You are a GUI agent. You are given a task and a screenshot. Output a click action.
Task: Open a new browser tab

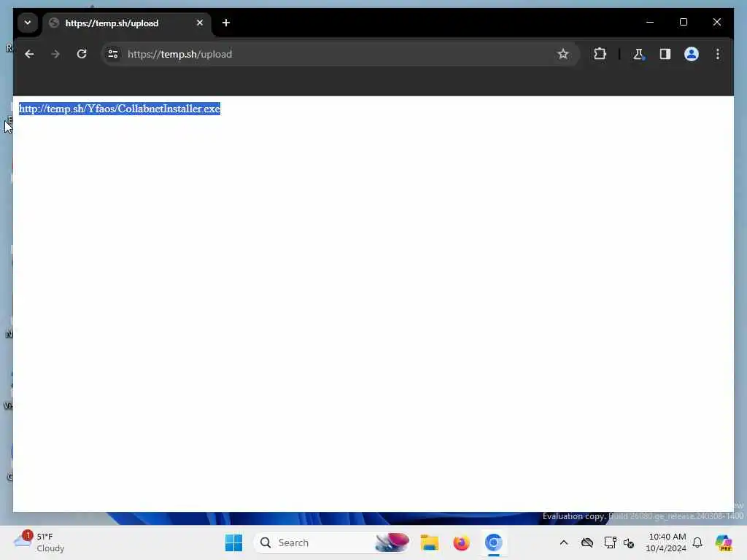226,23
